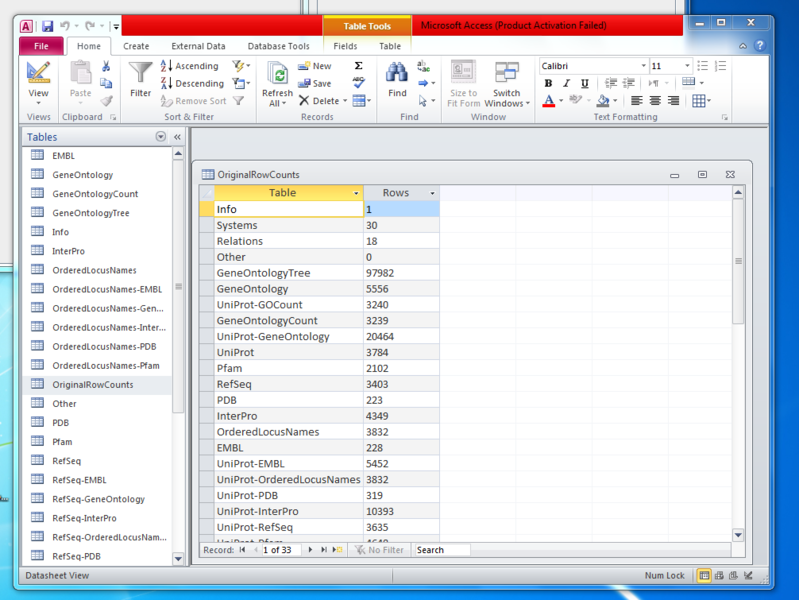This screenshot has width=799, height=600.
Task: Go to the next record arrow
Action: pyautogui.click(x=310, y=550)
